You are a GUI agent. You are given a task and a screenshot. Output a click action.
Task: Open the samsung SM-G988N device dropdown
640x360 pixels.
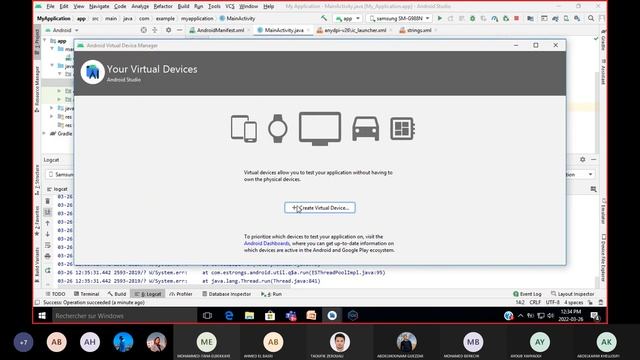click(x=399, y=18)
